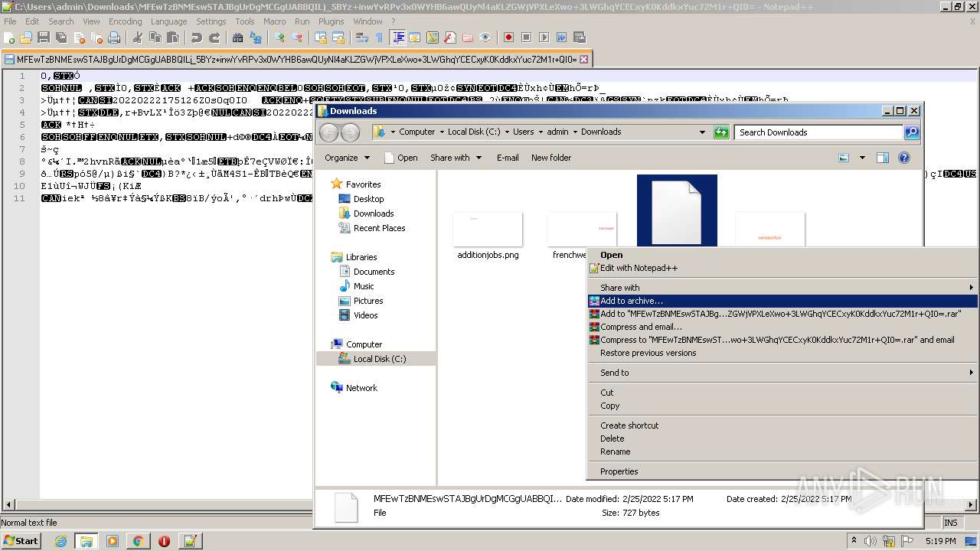The height and width of the screenshot is (551, 980).
Task: Click Internet Explorer icon on taskbar
Action: coord(60,541)
